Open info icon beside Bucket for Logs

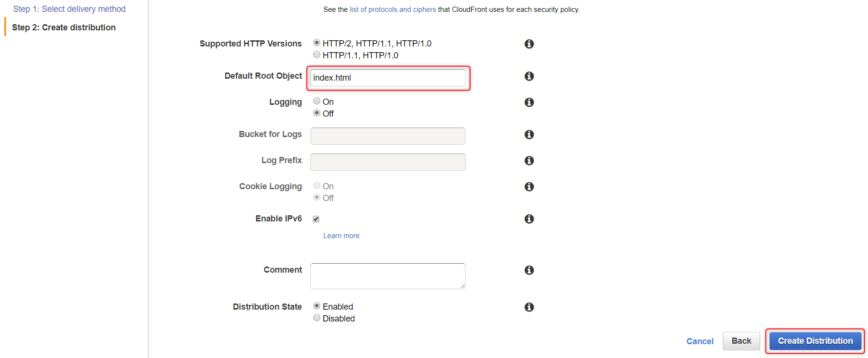click(x=529, y=135)
